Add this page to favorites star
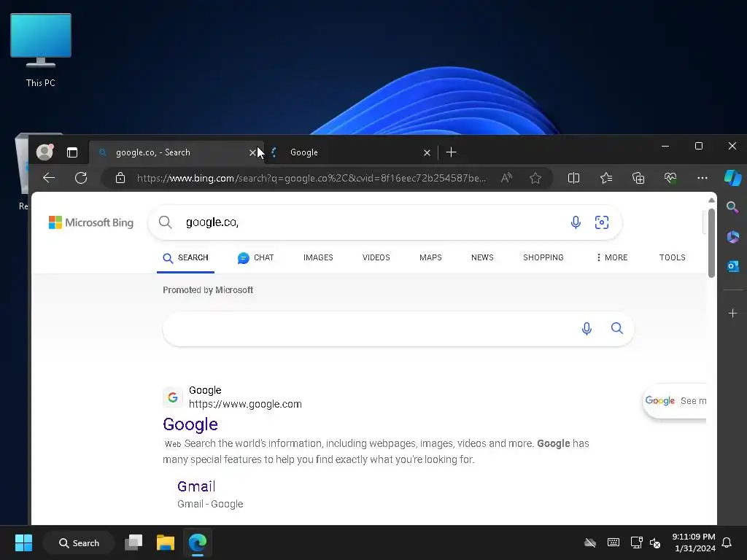The height and width of the screenshot is (560, 747). coord(535,178)
